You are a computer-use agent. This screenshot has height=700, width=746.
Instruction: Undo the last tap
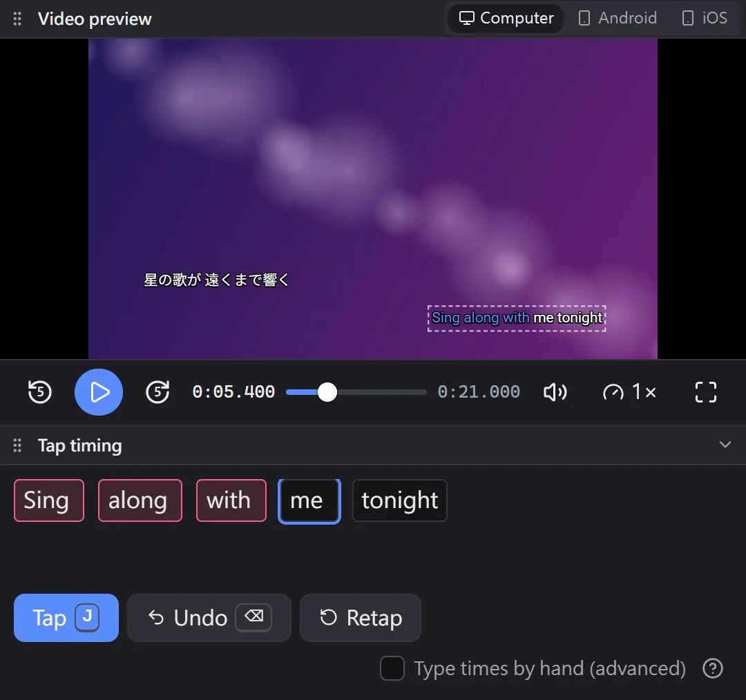[209, 618]
